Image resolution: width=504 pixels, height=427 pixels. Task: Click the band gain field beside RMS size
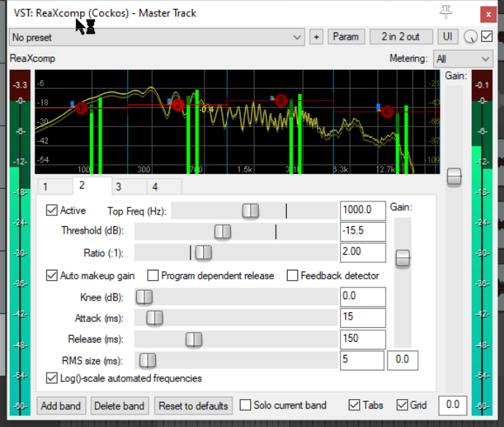click(x=402, y=361)
